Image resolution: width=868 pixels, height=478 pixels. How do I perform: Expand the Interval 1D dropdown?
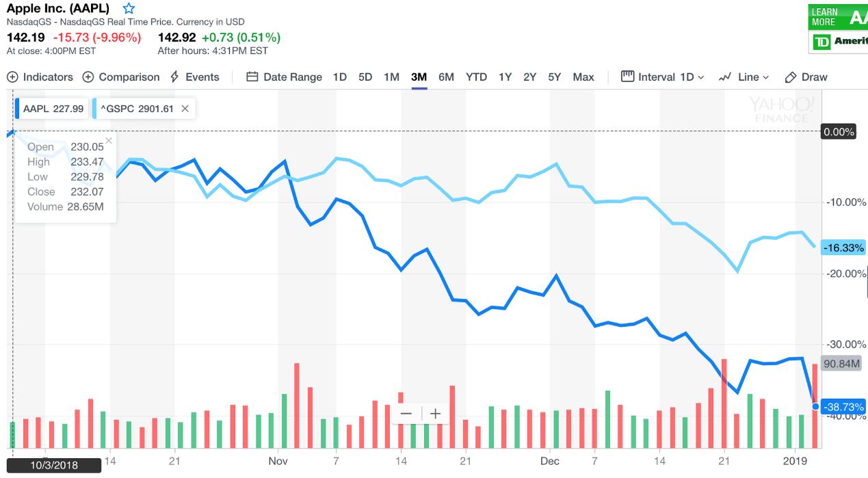[x=662, y=77]
